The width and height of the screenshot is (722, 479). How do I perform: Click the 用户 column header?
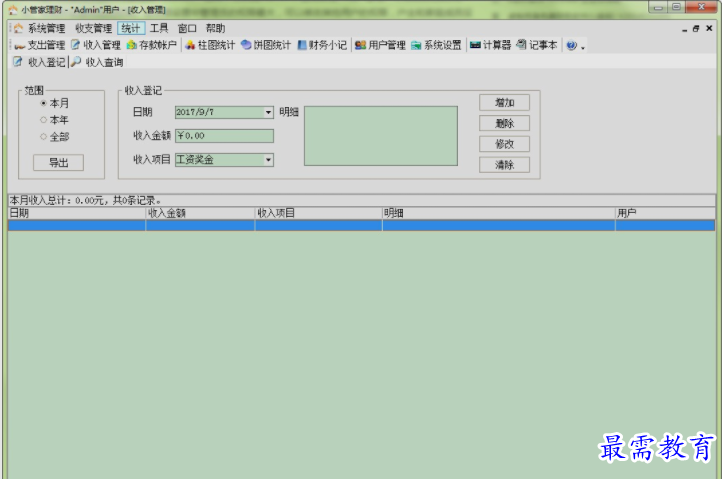[665, 213]
